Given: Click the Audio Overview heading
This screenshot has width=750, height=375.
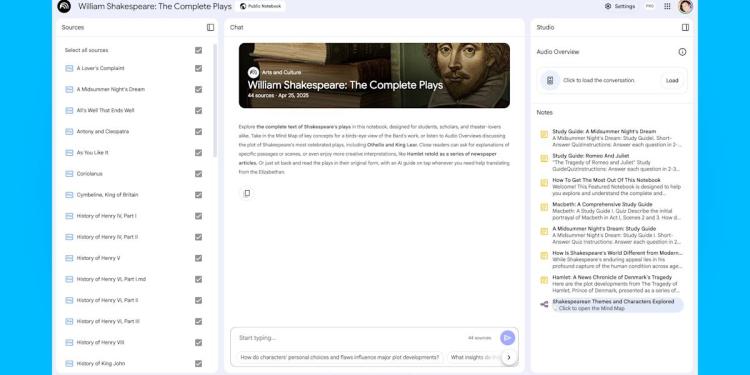Looking at the screenshot, I should pos(558,52).
